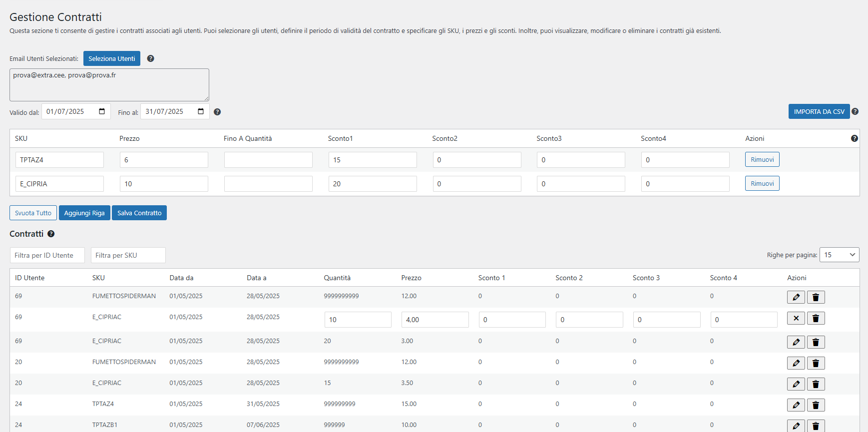This screenshot has height=432, width=868.
Task: Open calendar picker in Valido dal field
Action: click(x=102, y=111)
